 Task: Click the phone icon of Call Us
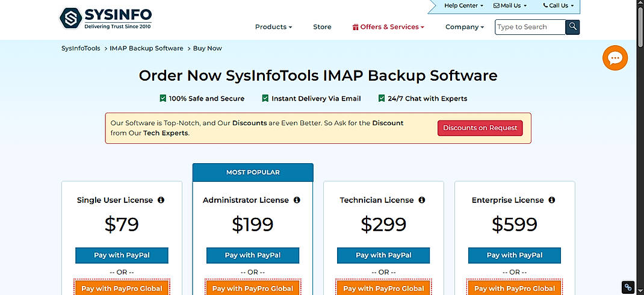(x=545, y=5)
